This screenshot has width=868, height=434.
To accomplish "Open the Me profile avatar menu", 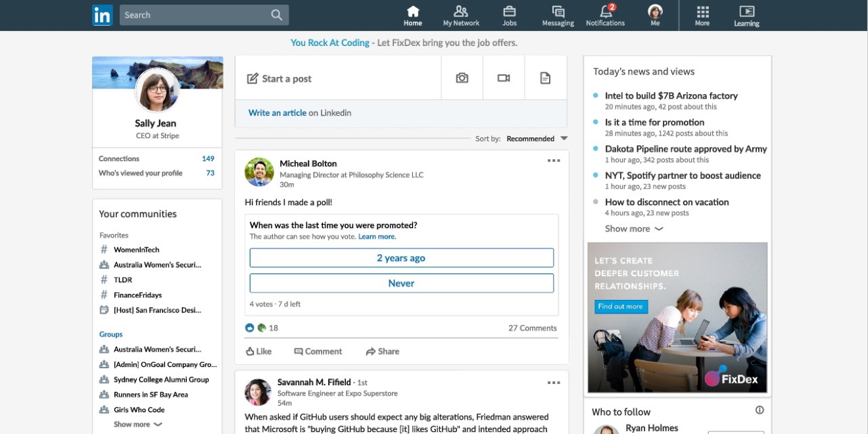I will click(x=655, y=16).
